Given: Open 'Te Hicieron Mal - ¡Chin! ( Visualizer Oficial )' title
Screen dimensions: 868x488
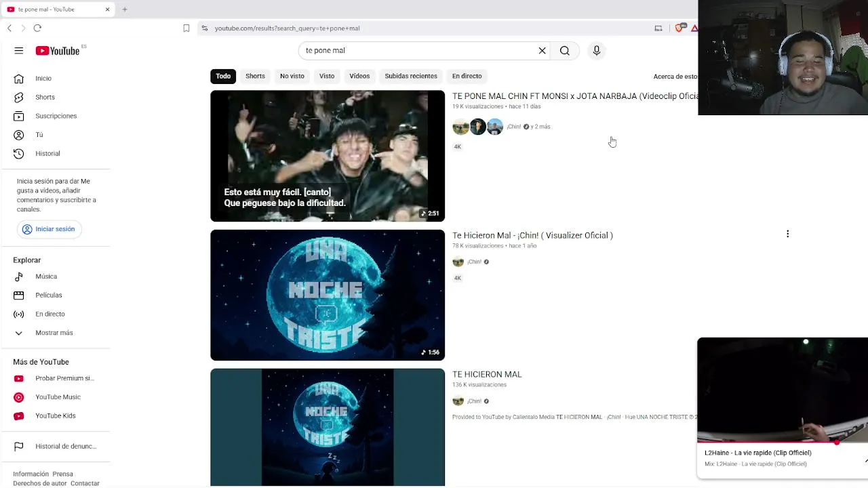Looking at the screenshot, I should 532,235.
